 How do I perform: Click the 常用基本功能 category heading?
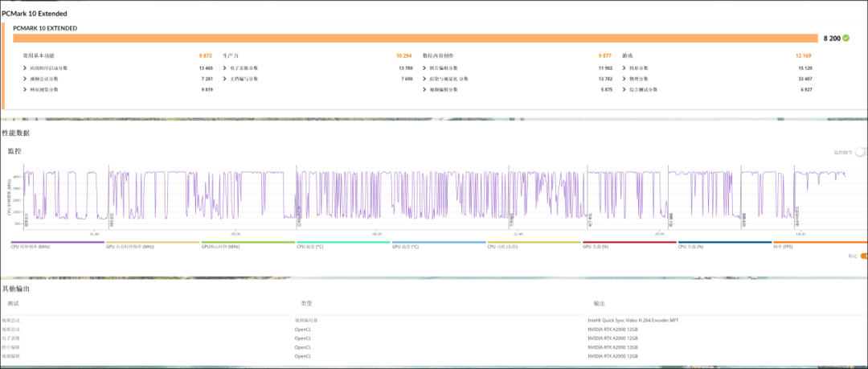point(39,55)
